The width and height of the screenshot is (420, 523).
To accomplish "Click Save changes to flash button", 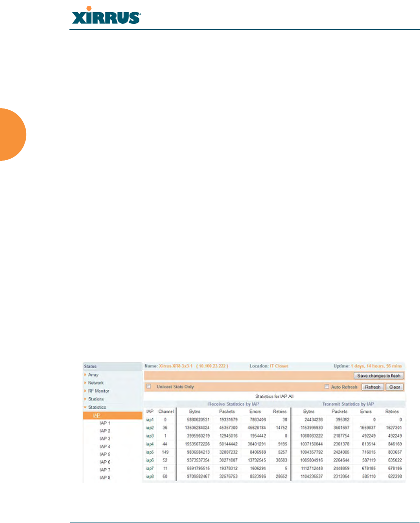I will [x=379, y=375].
